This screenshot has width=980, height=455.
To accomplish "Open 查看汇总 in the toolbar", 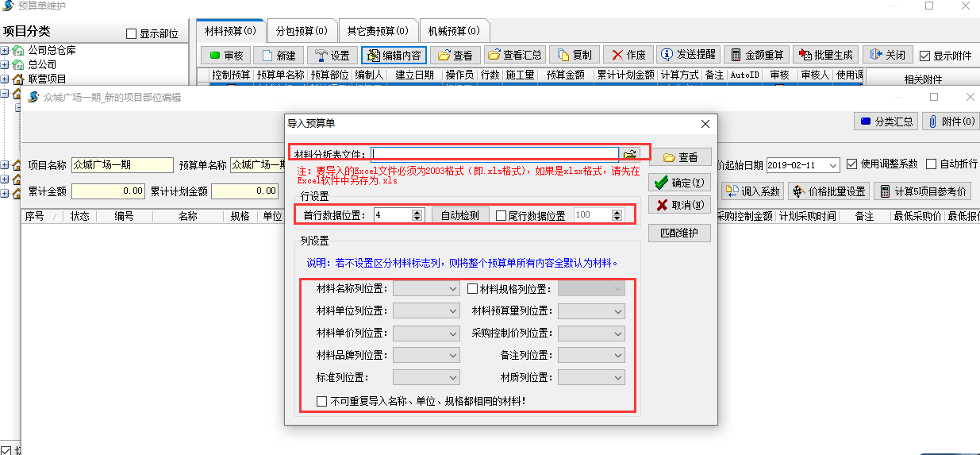I will click(x=516, y=55).
